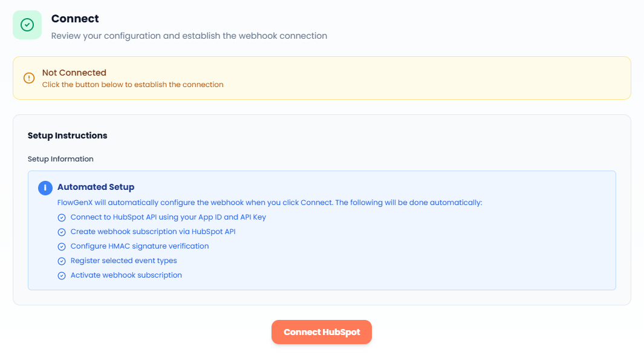Click 'Register selected event types' step text

[123, 261]
